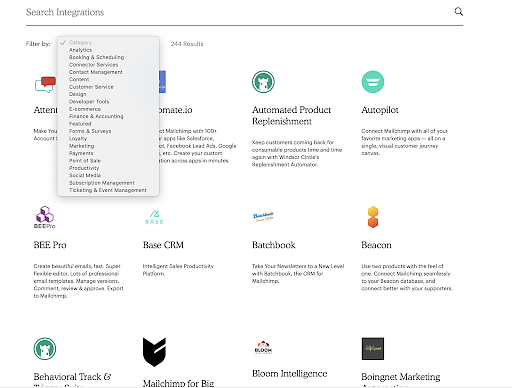Click the red chat bubbles integration logo
Image resolution: width=512 pixels, height=388 pixels.
[x=45, y=85]
